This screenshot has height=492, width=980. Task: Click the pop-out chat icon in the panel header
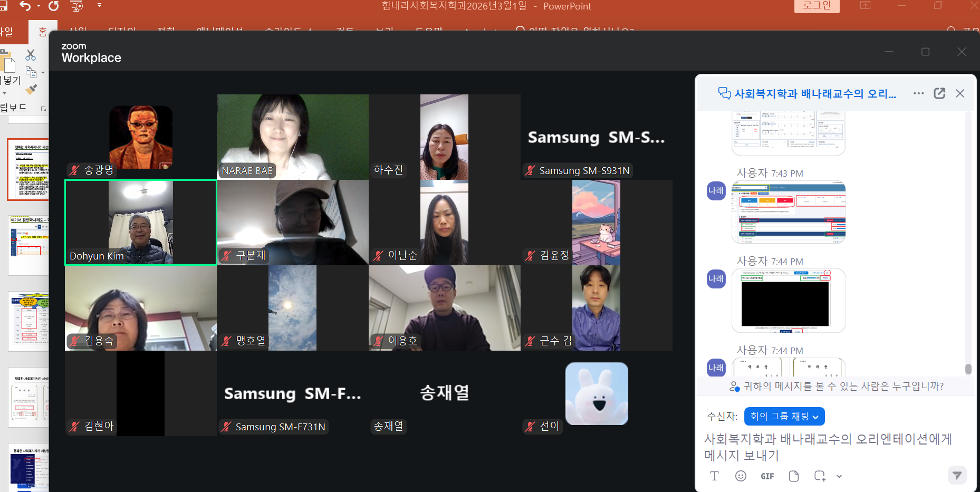pos(939,93)
